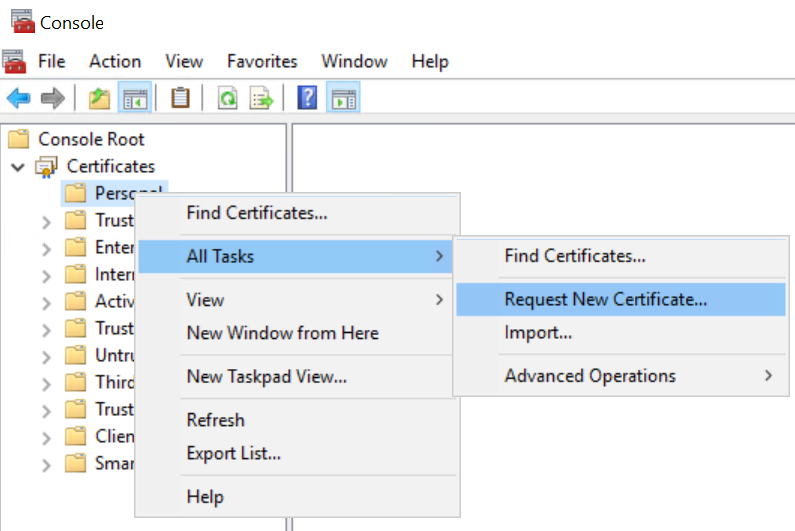Open the Help menu in menu bar
Screen dimensions: 795x531
click(x=430, y=61)
